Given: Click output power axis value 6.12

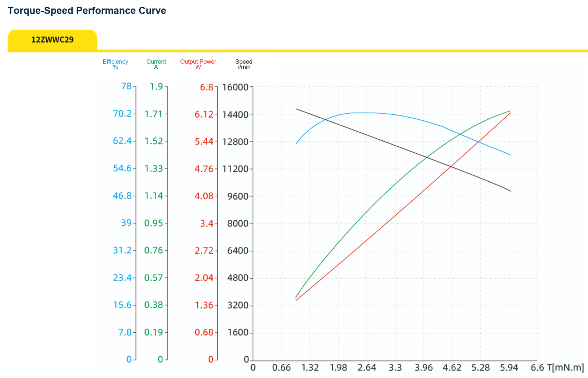Looking at the screenshot, I should pyautogui.click(x=204, y=114).
